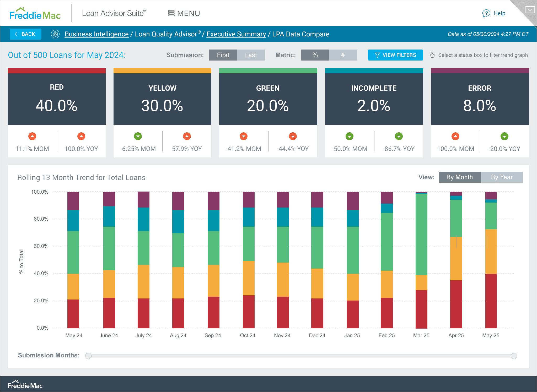Open the Executive Summary breadcrumb link
Viewport: 537px width, 392px height.
pos(236,34)
